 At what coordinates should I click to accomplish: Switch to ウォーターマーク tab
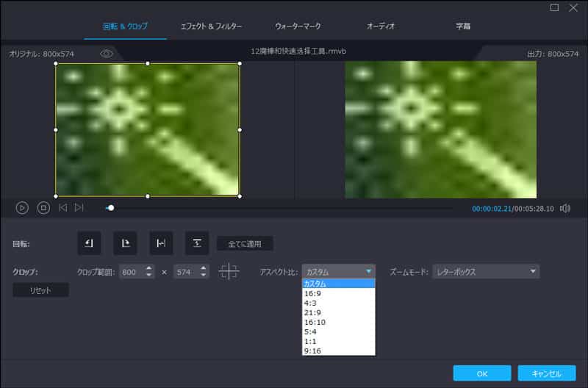[298, 26]
